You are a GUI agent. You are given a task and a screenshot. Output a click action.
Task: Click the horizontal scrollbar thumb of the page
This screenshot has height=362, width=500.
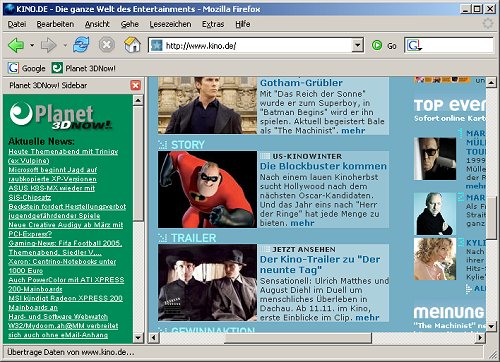[298, 338]
